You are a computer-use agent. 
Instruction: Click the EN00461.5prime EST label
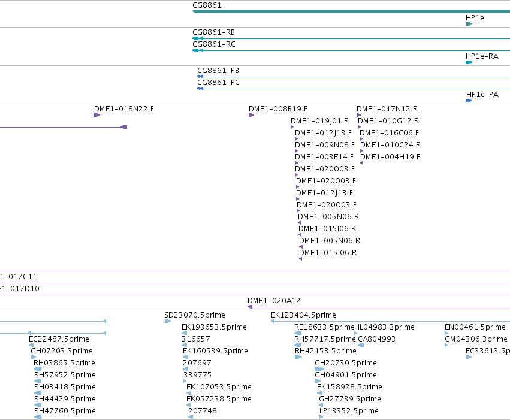coord(475,327)
